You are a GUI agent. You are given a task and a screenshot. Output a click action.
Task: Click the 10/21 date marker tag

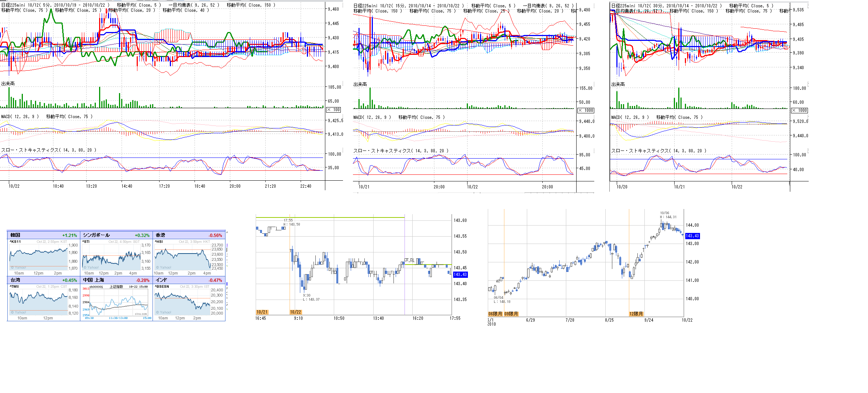pyautogui.click(x=262, y=312)
